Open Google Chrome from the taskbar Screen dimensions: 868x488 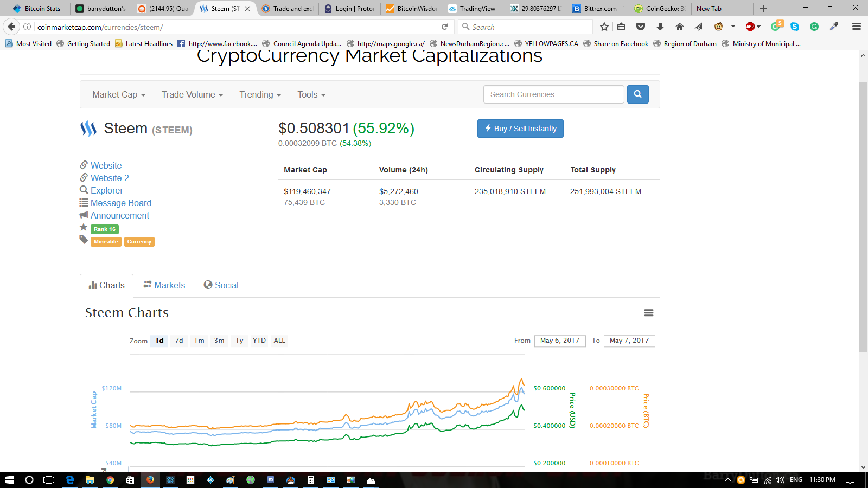(x=110, y=480)
